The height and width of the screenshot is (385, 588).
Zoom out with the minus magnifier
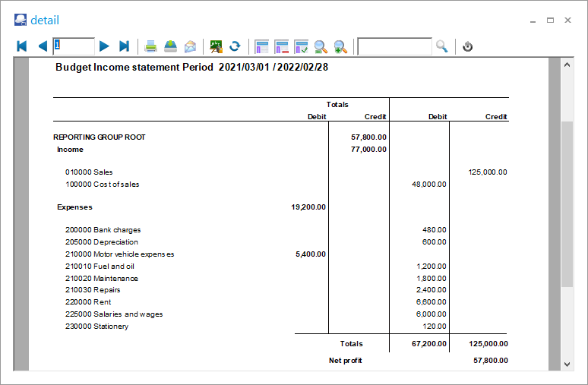pos(321,46)
